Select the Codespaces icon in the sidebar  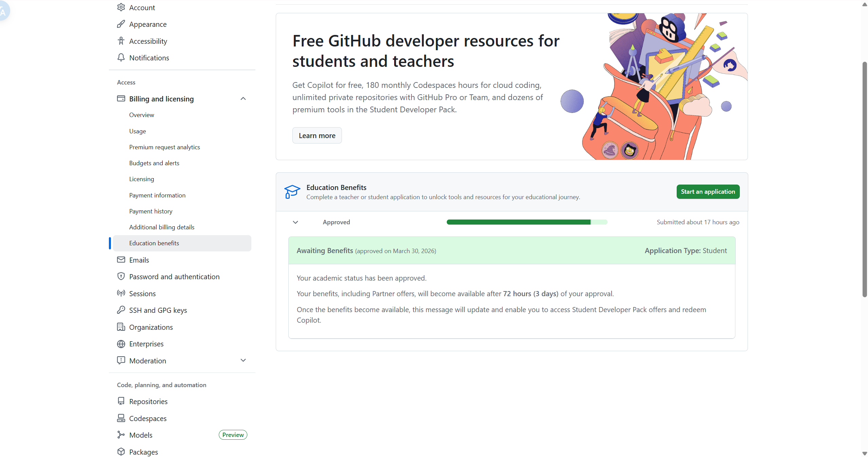click(121, 418)
